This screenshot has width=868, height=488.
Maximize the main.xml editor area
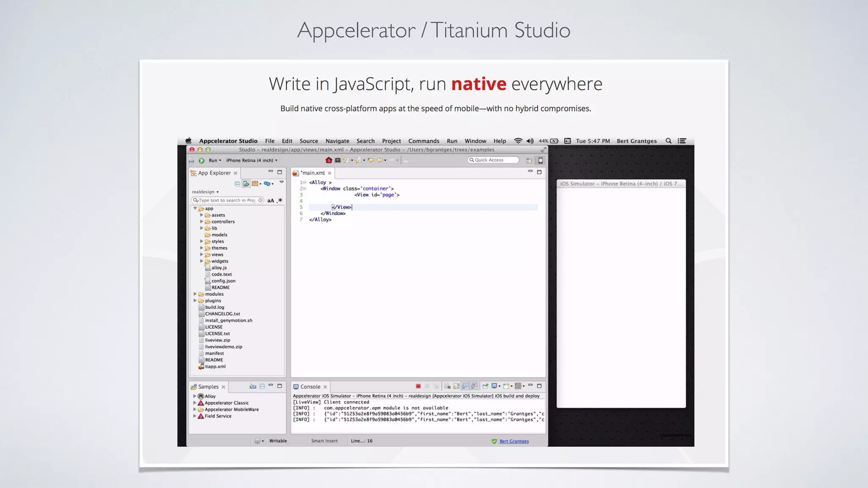tap(539, 172)
